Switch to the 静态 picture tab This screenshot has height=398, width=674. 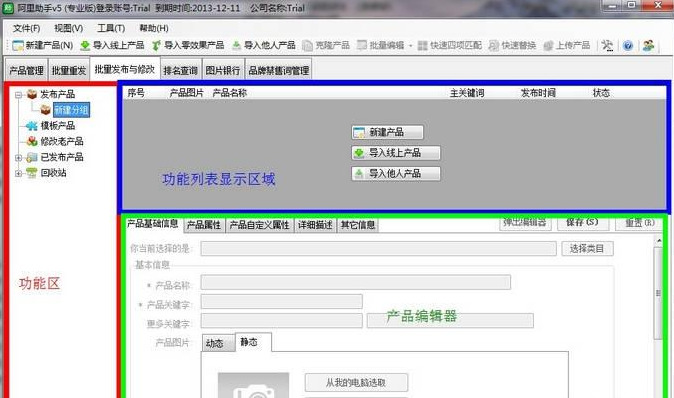(x=253, y=342)
